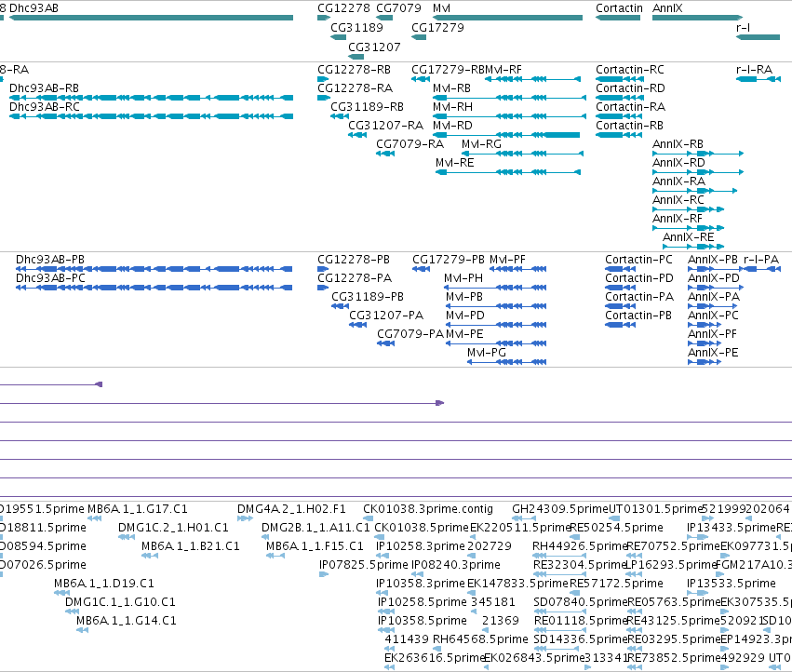Select the AnnIX-RD transcript

(698, 172)
